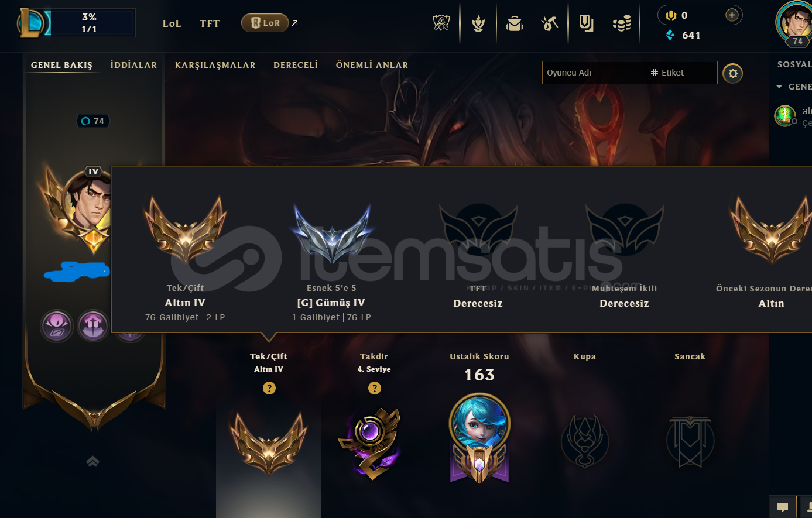Image resolution: width=812 pixels, height=518 pixels.
Task: Open the Loot hammer icon
Action: point(550,23)
